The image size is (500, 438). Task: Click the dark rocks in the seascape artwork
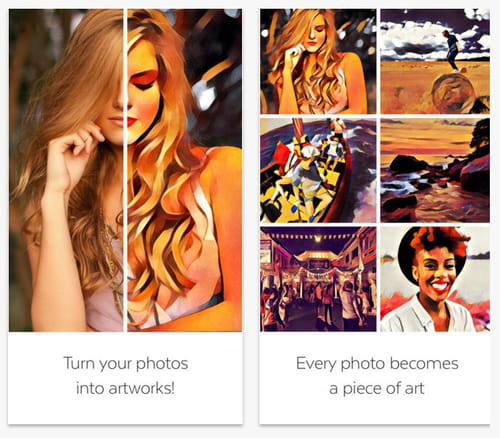pos(408,164)
